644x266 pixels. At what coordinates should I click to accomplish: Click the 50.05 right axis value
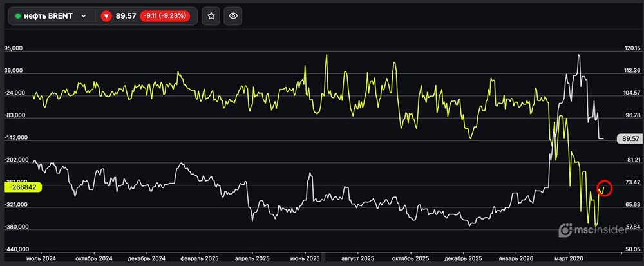click(x=633, y=249)
